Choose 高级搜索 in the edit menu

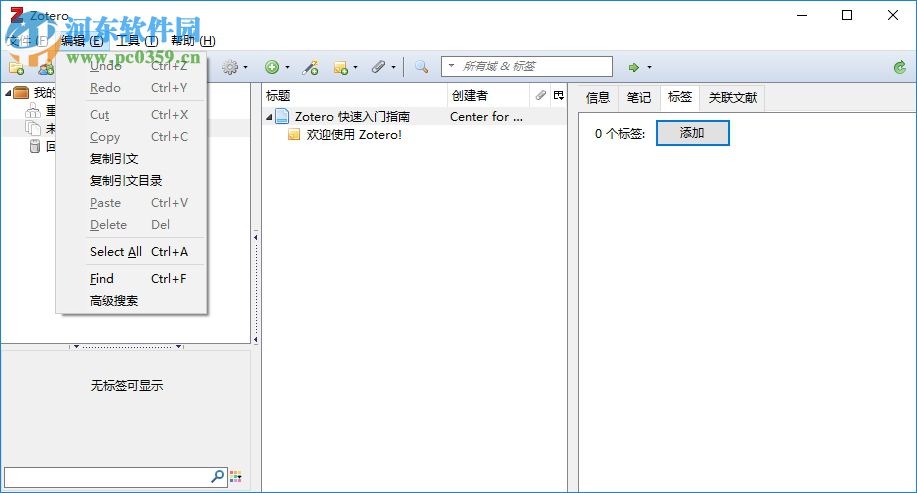(x=132, y=301)
